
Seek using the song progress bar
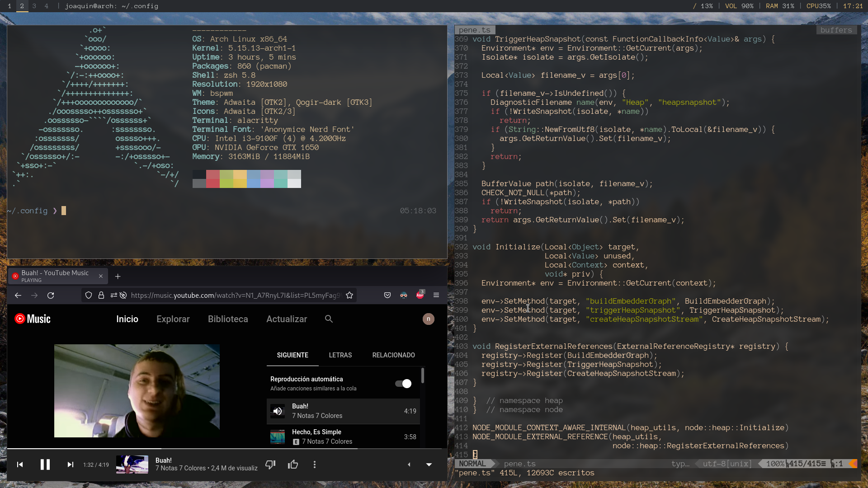coord(226,450)
